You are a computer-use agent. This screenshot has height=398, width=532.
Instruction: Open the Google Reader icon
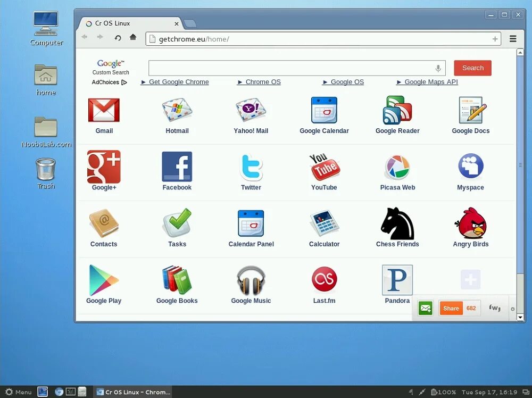pos(397,110)
